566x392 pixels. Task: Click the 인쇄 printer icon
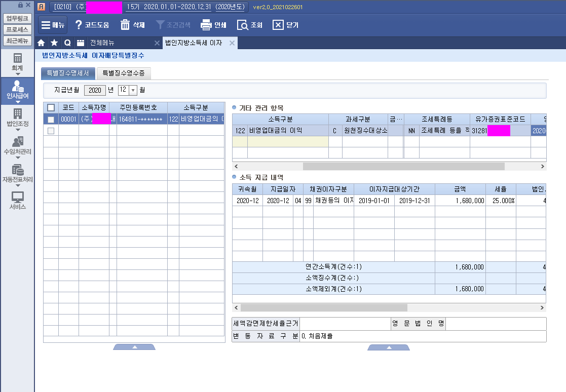point(206,25)
